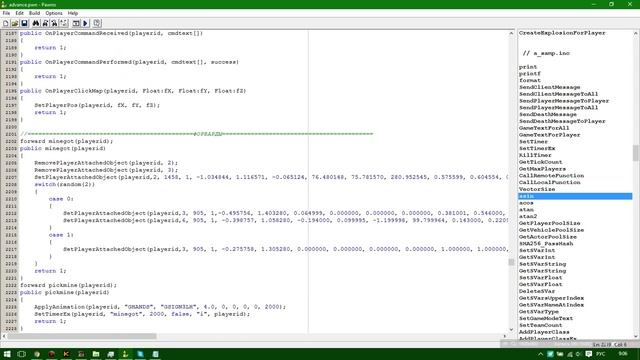Click the Pawno icon on the taskbar
Viewport: 640px width, 360px height.
tap(125, 354)
